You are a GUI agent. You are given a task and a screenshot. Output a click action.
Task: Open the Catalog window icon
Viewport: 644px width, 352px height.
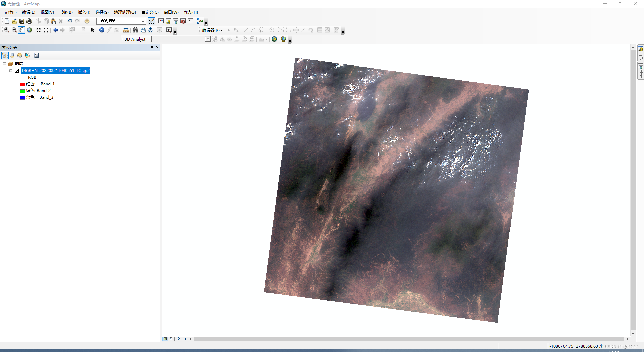(x=168, y=21)
